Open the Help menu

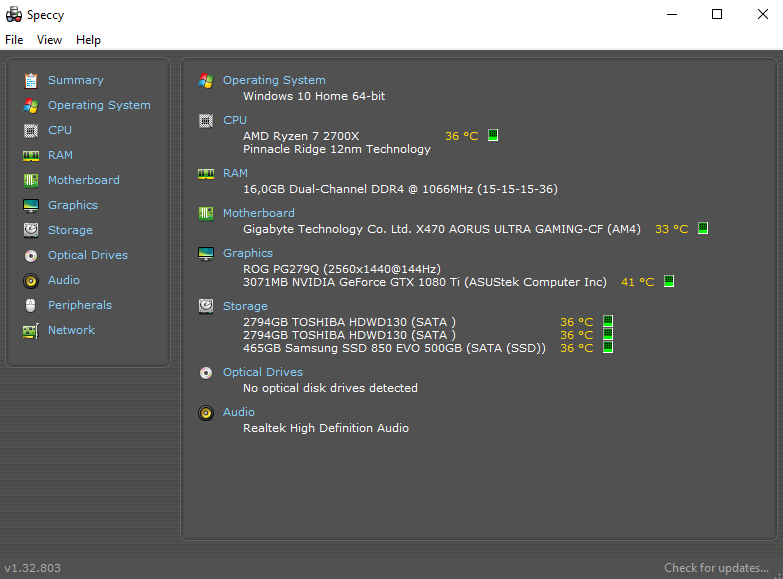click(x=88, y=40)
